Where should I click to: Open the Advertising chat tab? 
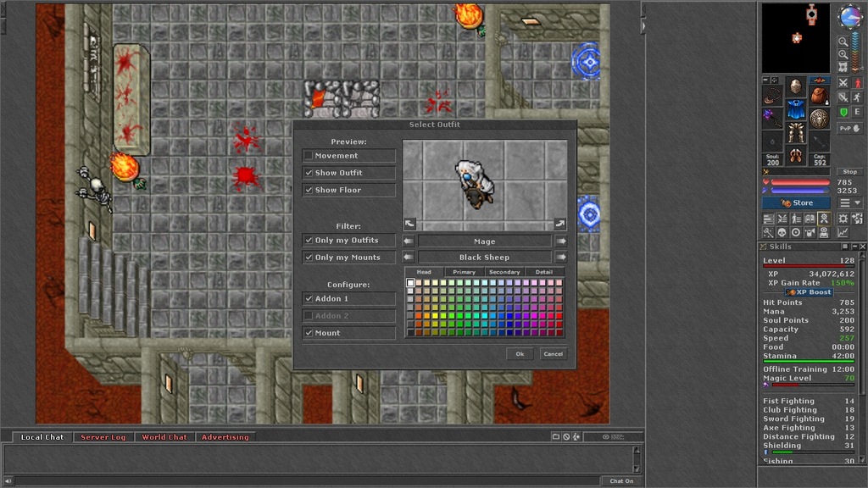tap(225, 437)
